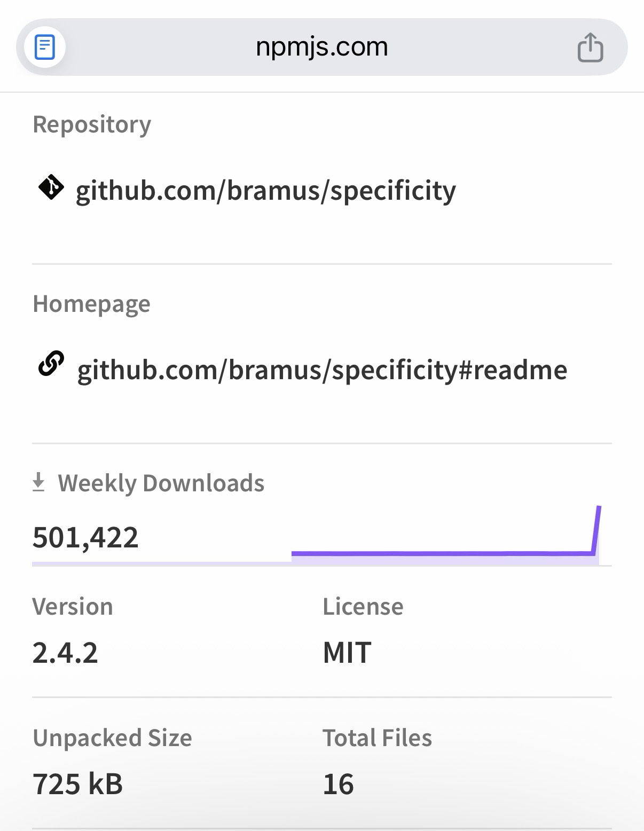The height and width of the screenshot is (831, 644).
Task: Click the chain-link icon beside homepage URL
Action: click(51, 364)
